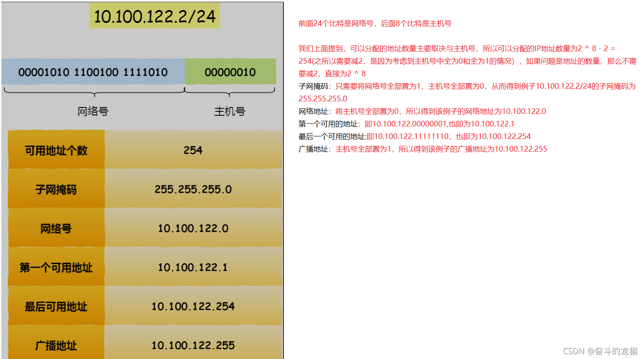644x359 pixels.
Task: Click the 子网掩码 explanation line
Action: click(x=467, y=86)
